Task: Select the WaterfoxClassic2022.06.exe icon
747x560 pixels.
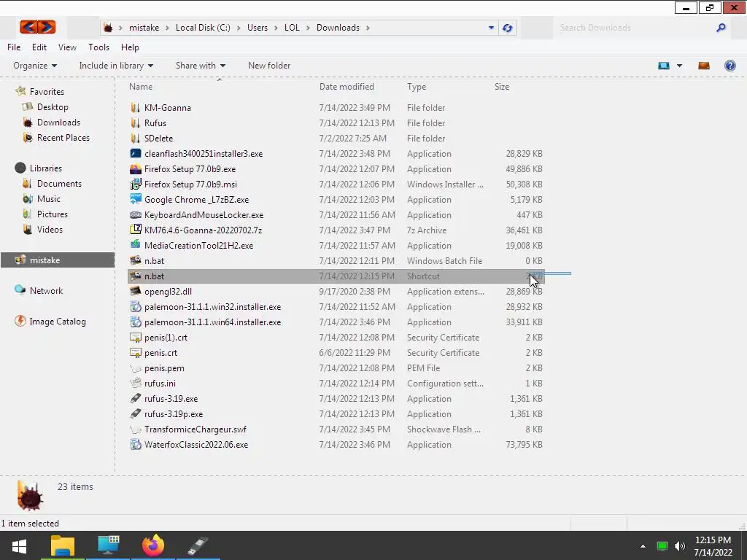Action: point(136,444)
